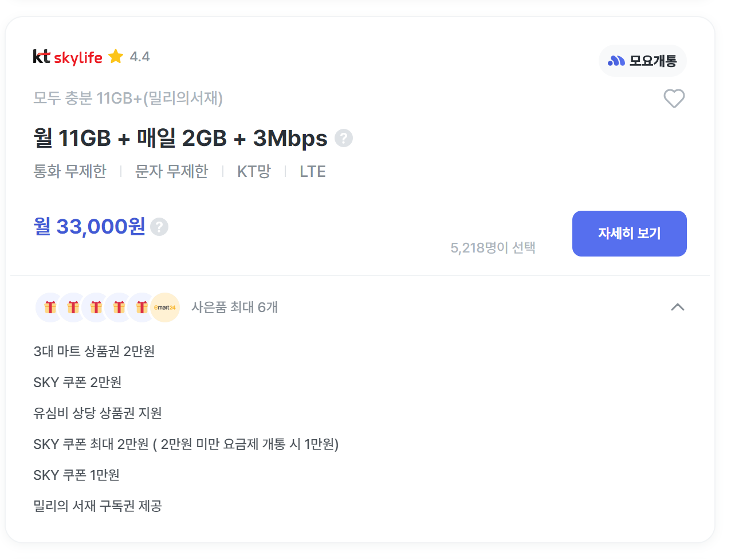731x560 pixels.
Task: Click SKY 쿠폰 1만원 gift row
Action: (x=77, y=475)
